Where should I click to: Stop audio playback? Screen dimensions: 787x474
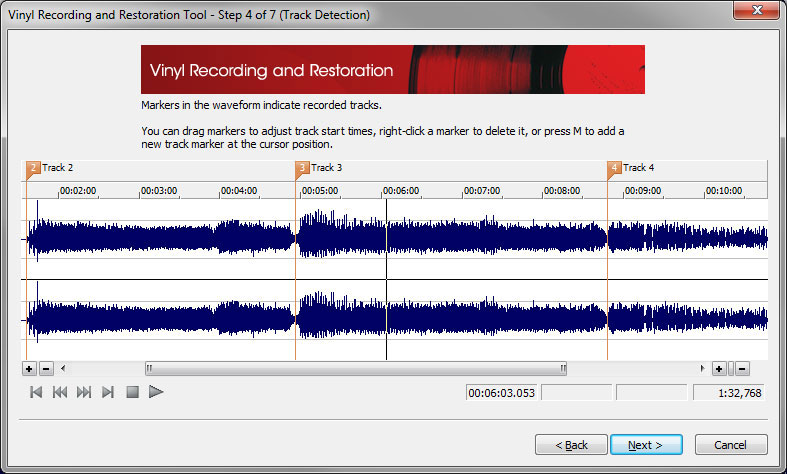click(132, 392)
